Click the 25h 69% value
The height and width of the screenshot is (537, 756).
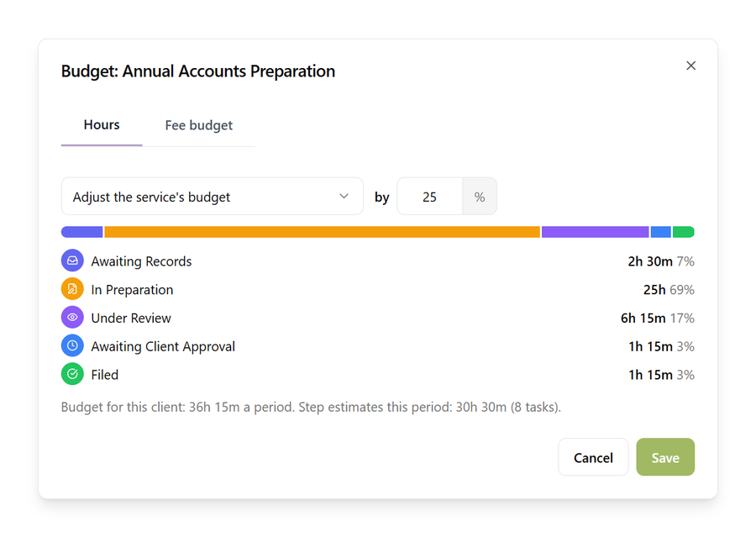click(x=669, y=290)
